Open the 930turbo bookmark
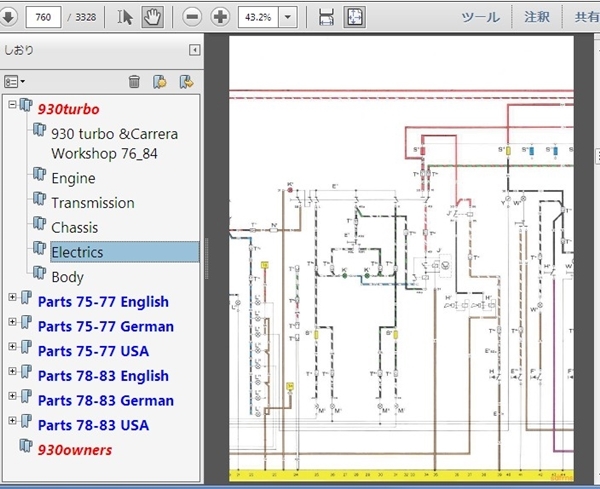 click(68, 109)
